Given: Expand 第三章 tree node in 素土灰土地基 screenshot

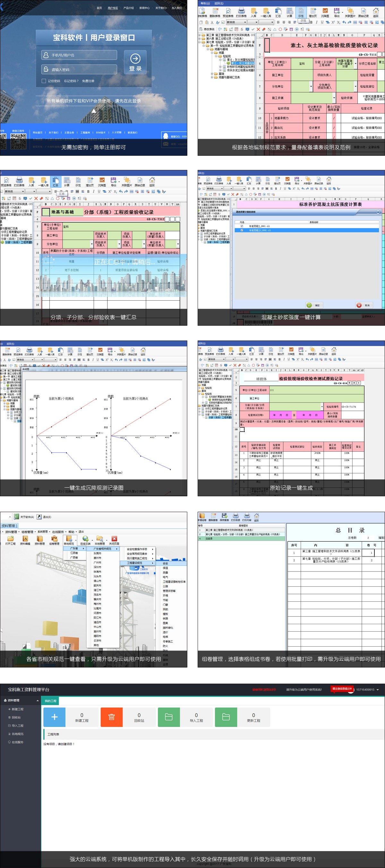Looking at the screenshot, I should pyautogui.click(x=199, y=35).
